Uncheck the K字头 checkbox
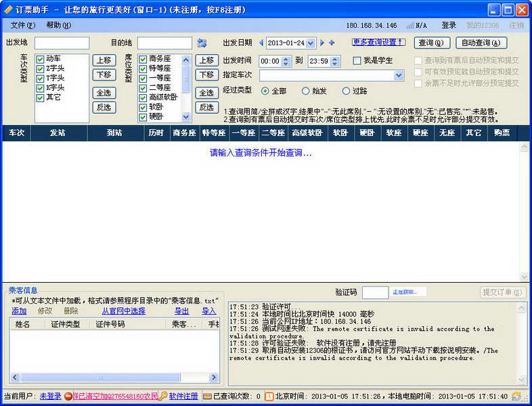Screen dimensions: 532x406 point(40,88)
